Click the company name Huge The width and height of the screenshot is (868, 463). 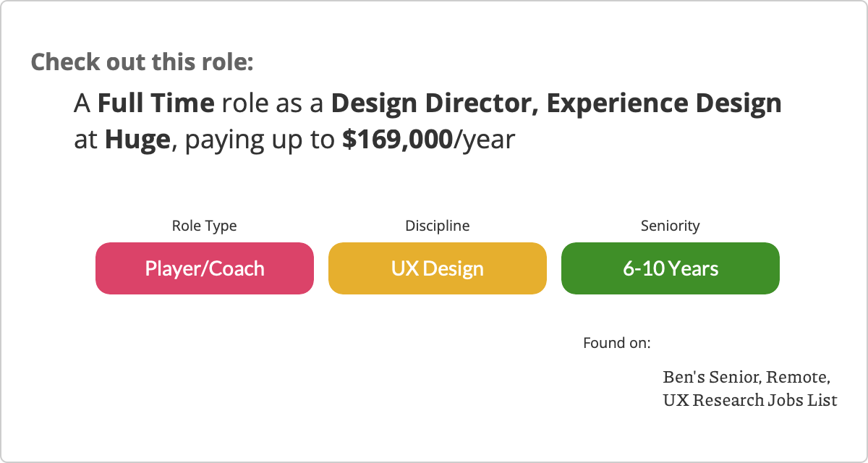click(x=137, y=140)
